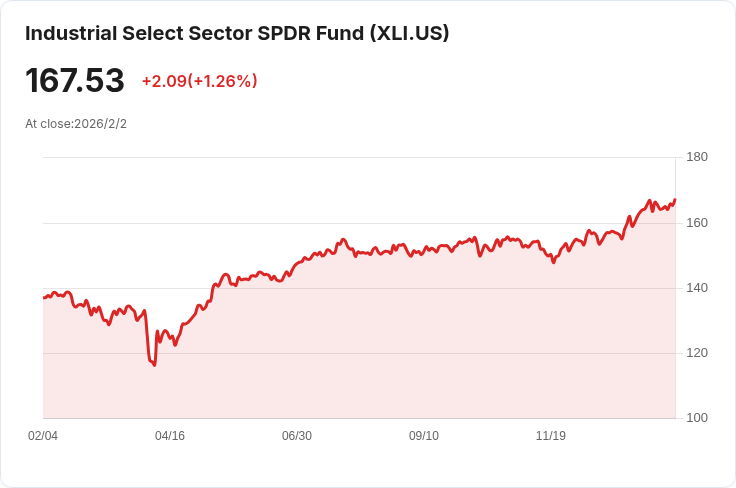Click the At close:2026/2/2 date text
Screen dimensions: 736x488
click(76, 124)
